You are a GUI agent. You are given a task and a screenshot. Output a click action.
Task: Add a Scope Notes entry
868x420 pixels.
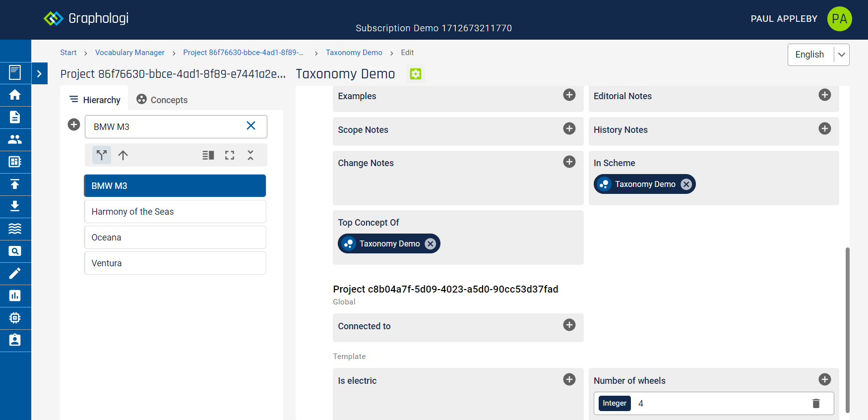pyautogui.click(x=569, y=128)
